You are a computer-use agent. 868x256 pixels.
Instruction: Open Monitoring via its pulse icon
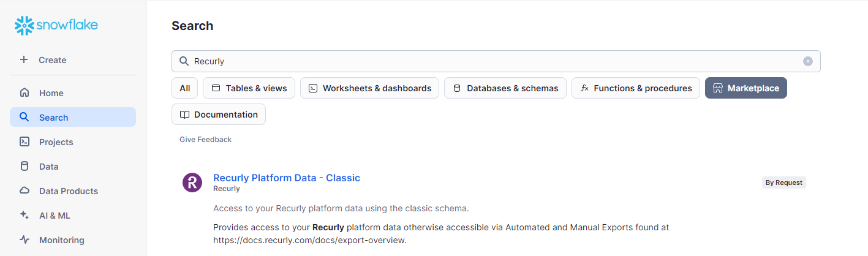[25, 239]
